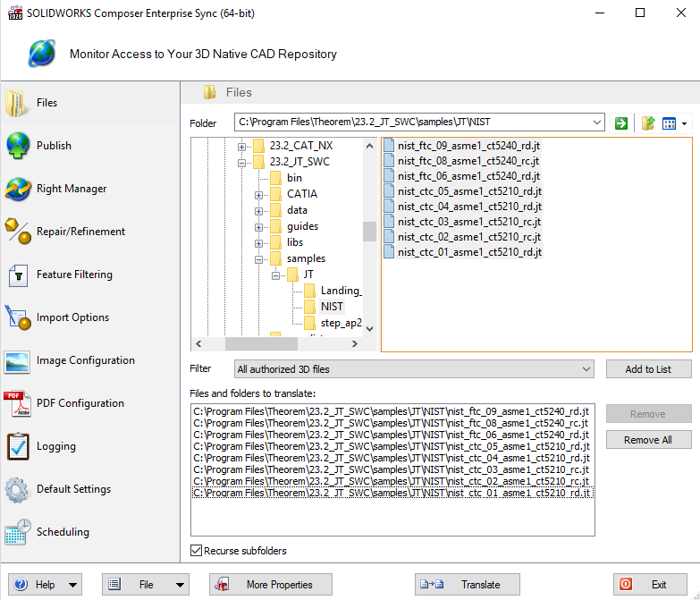Viewport: 700px width, 600px height.
Task: Go to Publish section
Action: pos(54,146)
